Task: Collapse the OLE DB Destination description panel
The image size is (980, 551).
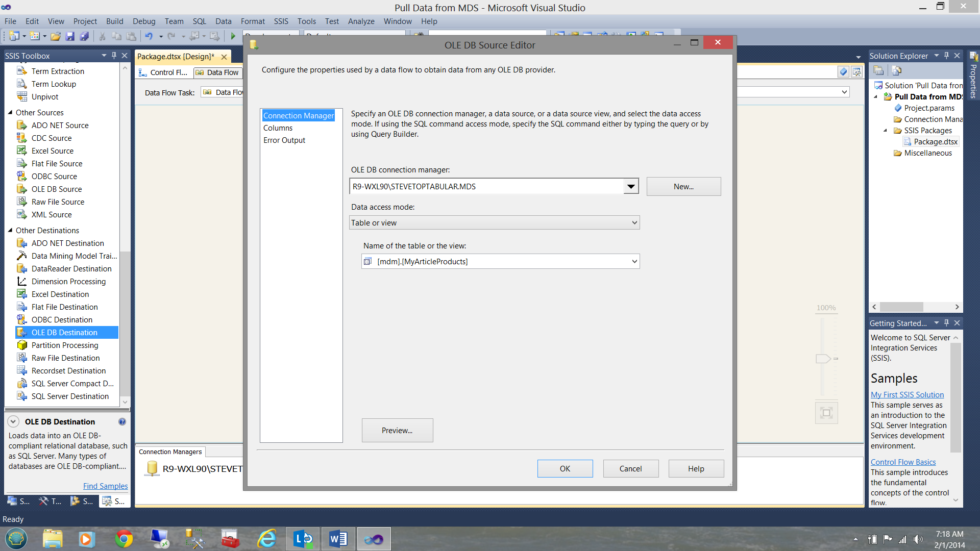Action: [x=14, y=422]
